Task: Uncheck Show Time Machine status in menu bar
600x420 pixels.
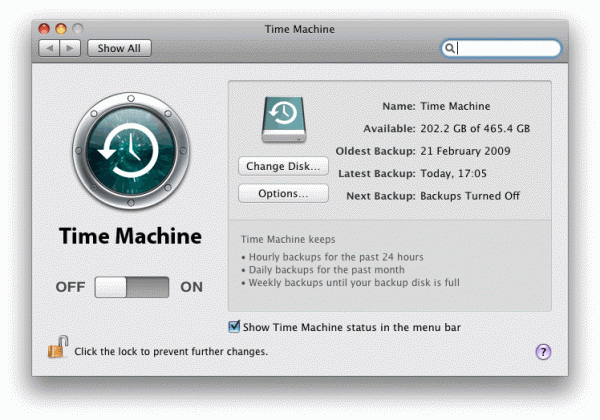Action: point(234,327)
